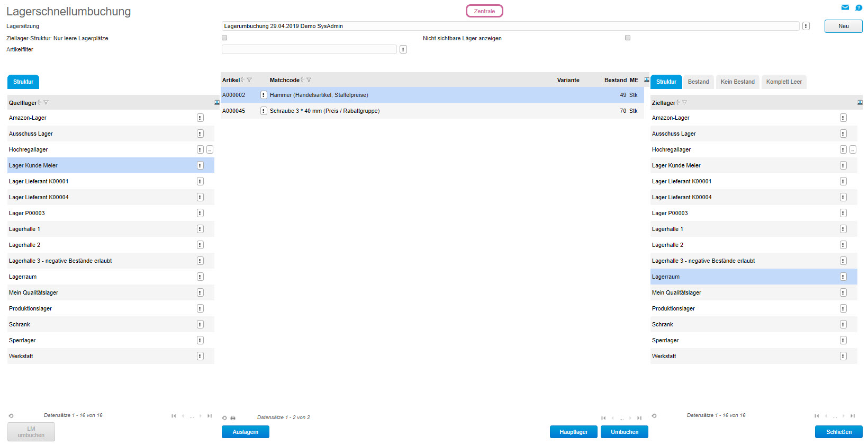Open the Matchcode column filter
The width and height of the screenshot is (868, 444).
coord(309,80)
